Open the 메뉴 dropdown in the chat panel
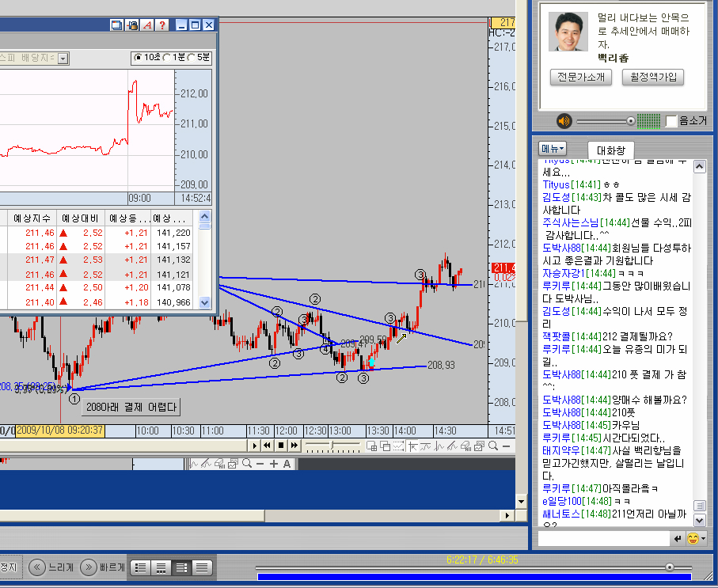This screenshot has height=588, width=718. click(553, 148)
